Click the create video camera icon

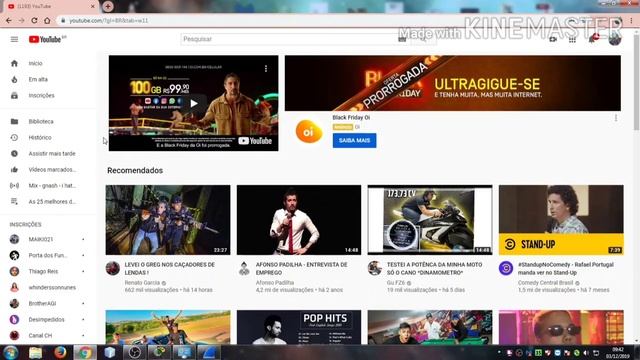tap(553, 39)
